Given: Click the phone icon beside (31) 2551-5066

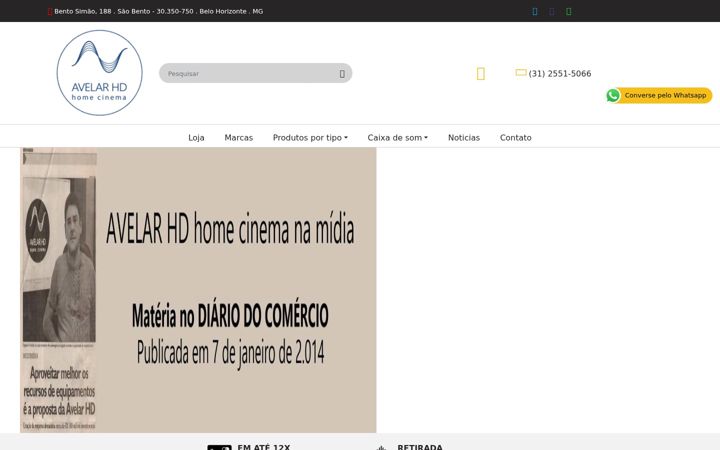Looking at the screenshot, I should point(521,73).
